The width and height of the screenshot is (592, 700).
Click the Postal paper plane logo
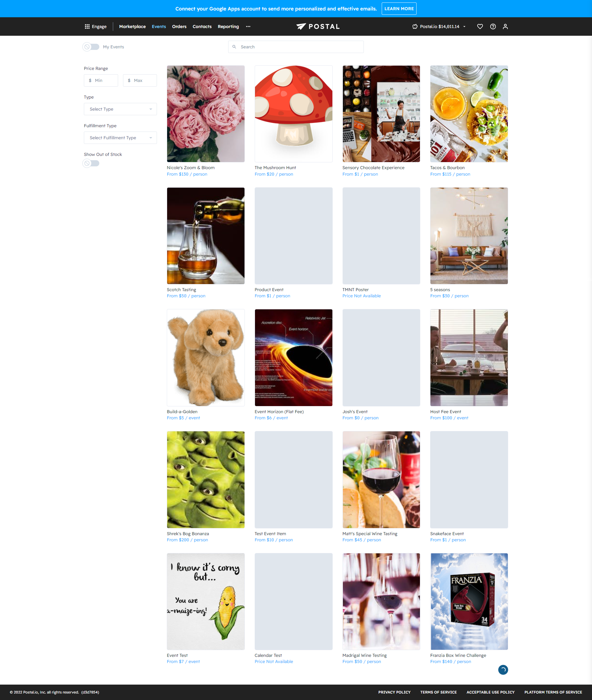coord(301,26)
